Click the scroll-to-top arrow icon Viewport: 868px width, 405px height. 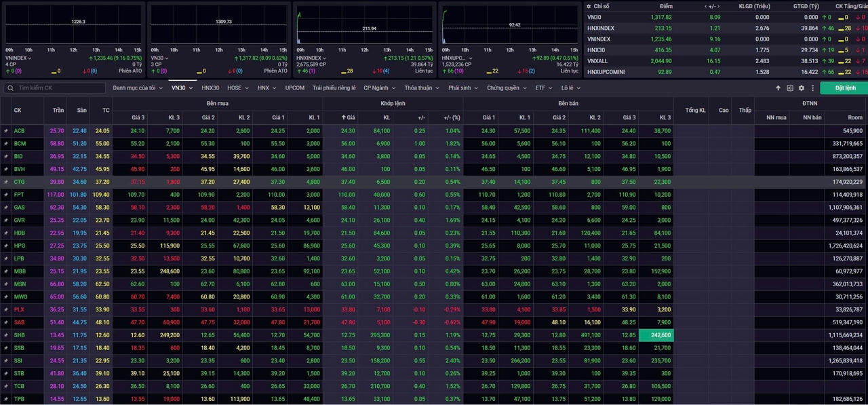click(778, 88)
